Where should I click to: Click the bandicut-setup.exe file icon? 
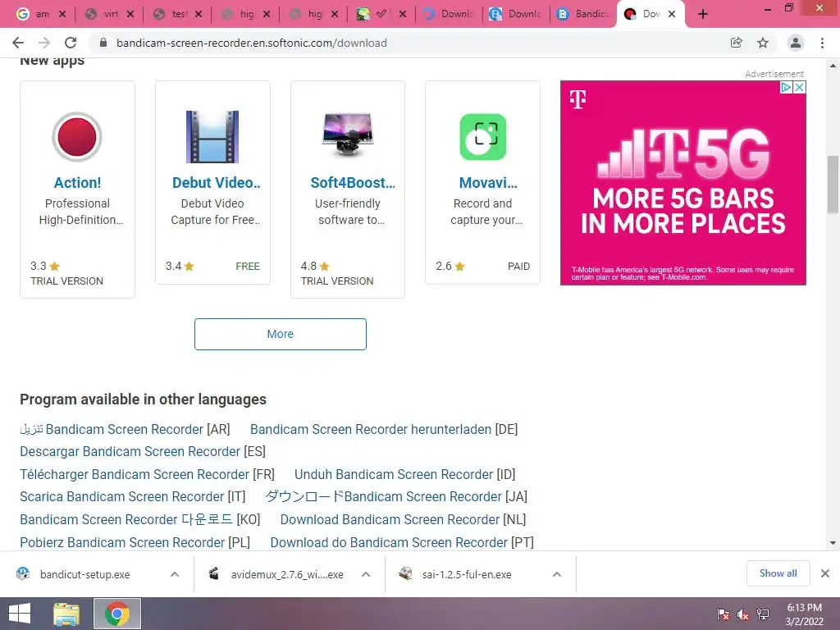23,573
